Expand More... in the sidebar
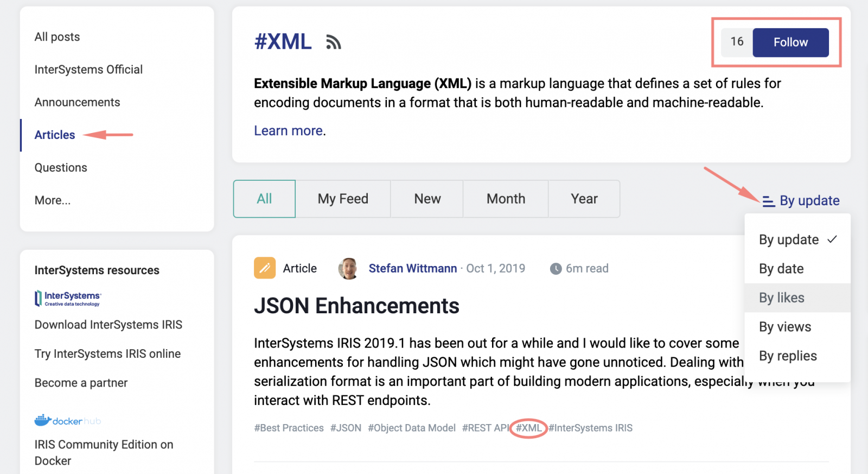Viewport: 868px width, 474px height. [53, 200]
